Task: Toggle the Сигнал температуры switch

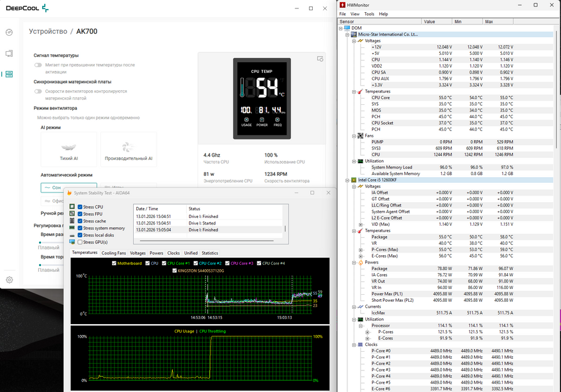Action: (39, 65)
